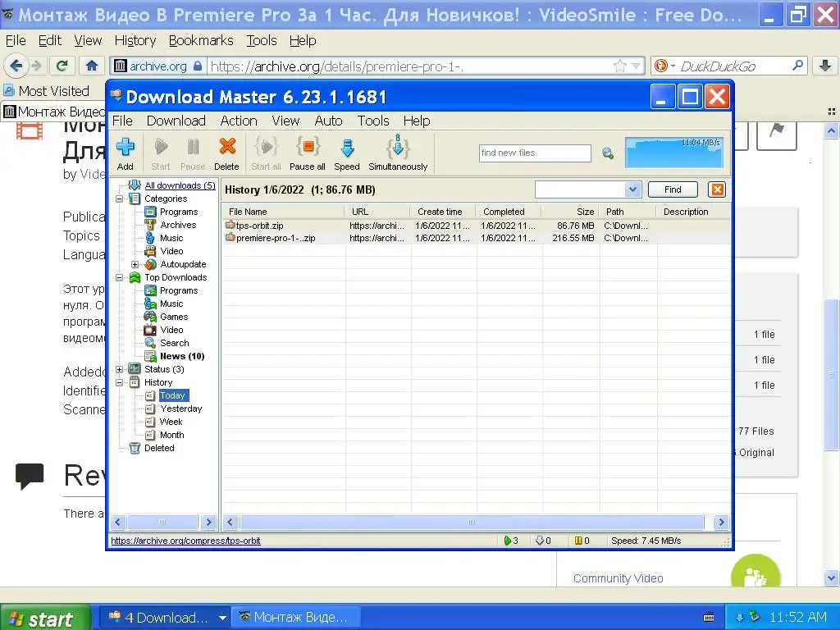The width and height of the screenshot is (840, 630).
Task: Open Download Master Tools menu
Action: tap(373, 121)
